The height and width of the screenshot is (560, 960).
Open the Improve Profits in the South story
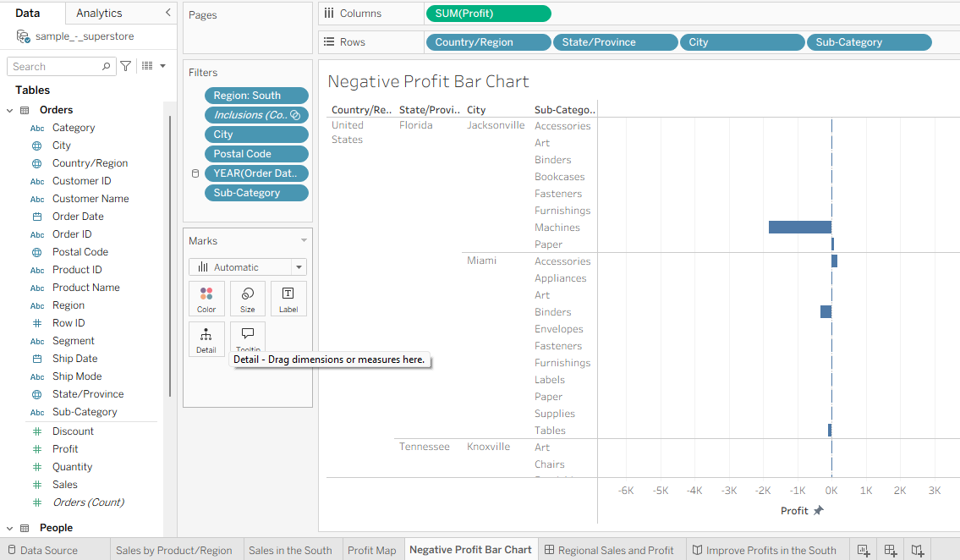click(764, 550)
